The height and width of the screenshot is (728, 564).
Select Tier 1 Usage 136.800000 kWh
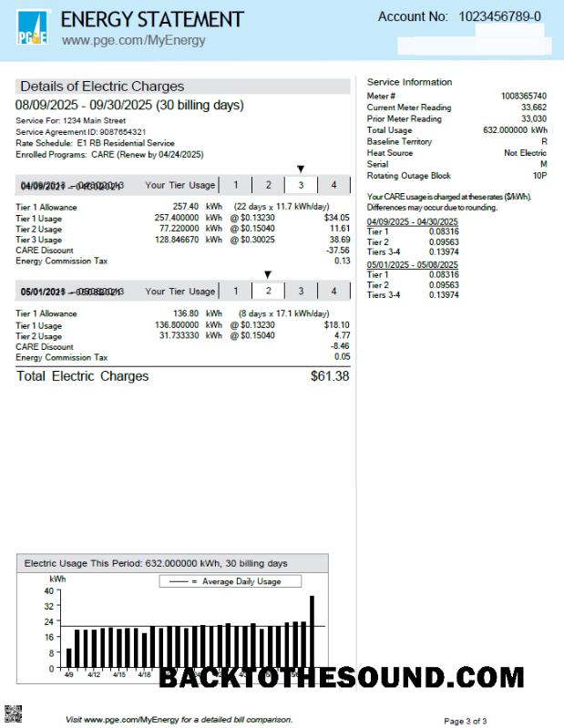tap(188, 325)
